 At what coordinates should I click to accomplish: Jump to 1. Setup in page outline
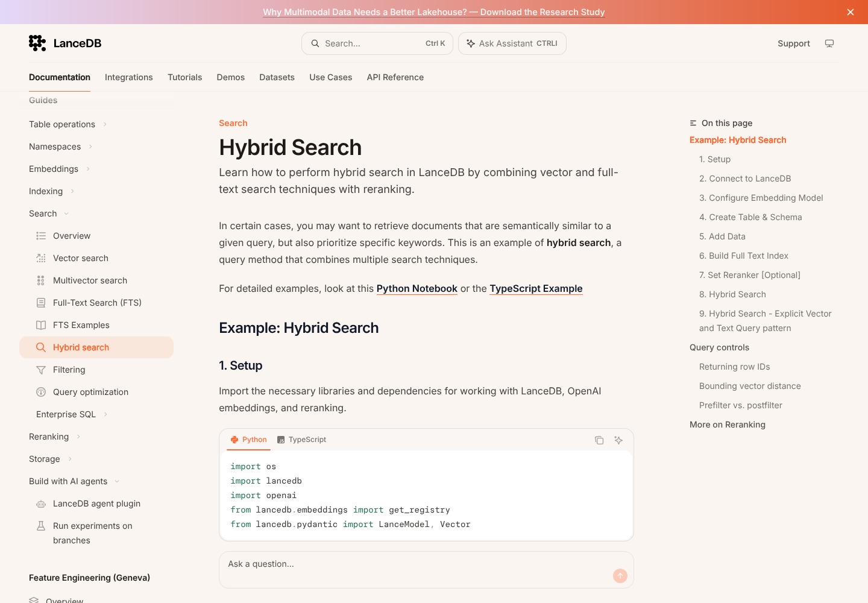point(715,159)
